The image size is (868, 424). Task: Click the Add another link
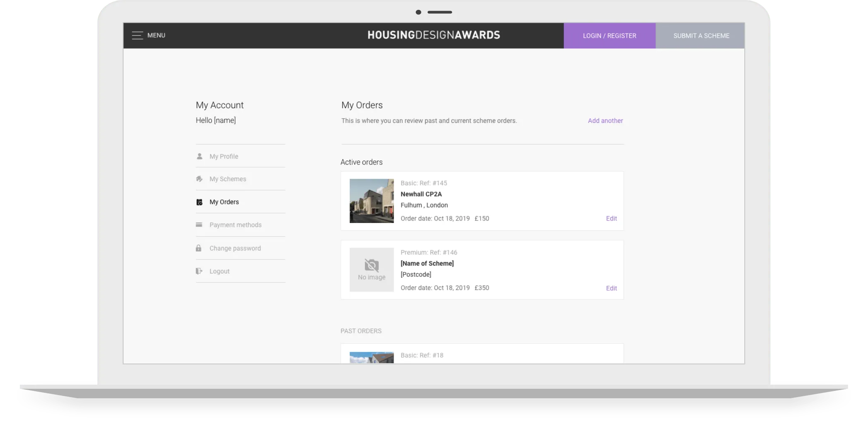[x=605, y=120]
